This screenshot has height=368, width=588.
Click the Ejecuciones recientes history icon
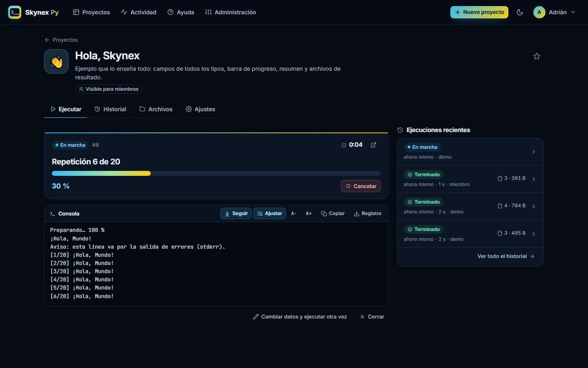pos(400,130)
